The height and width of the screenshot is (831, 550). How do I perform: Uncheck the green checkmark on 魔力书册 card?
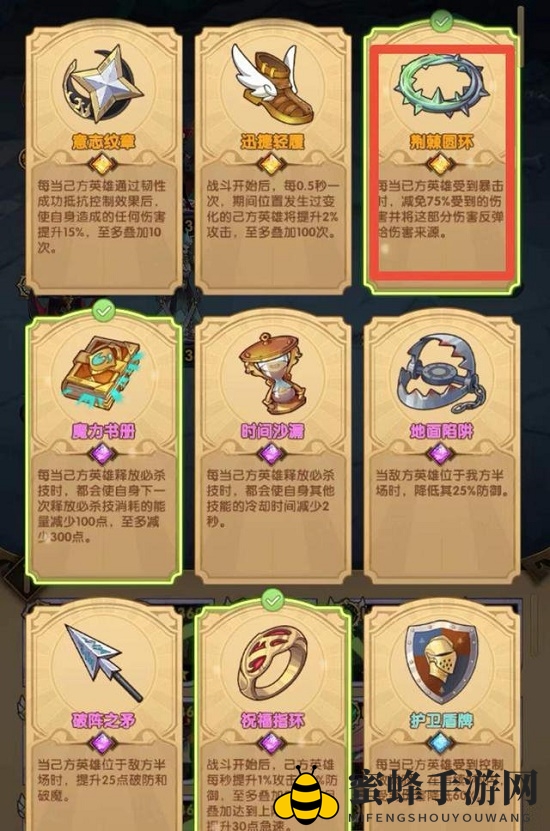104,310
